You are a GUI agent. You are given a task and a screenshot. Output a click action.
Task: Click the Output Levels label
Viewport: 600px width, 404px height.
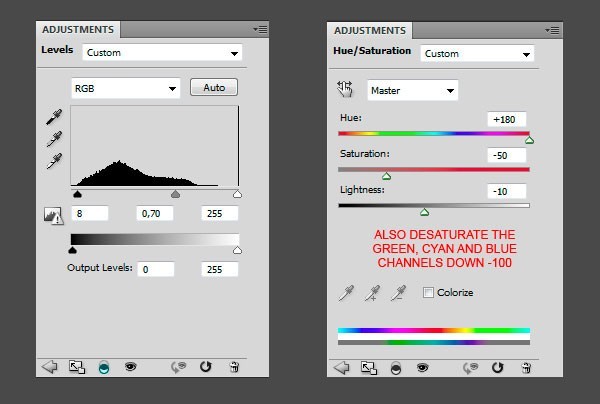pyautogui.click(x=99, y=267)
